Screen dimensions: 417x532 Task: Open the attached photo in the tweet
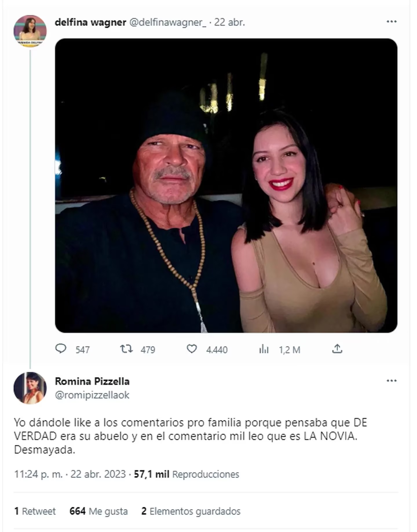coord(226,185)
